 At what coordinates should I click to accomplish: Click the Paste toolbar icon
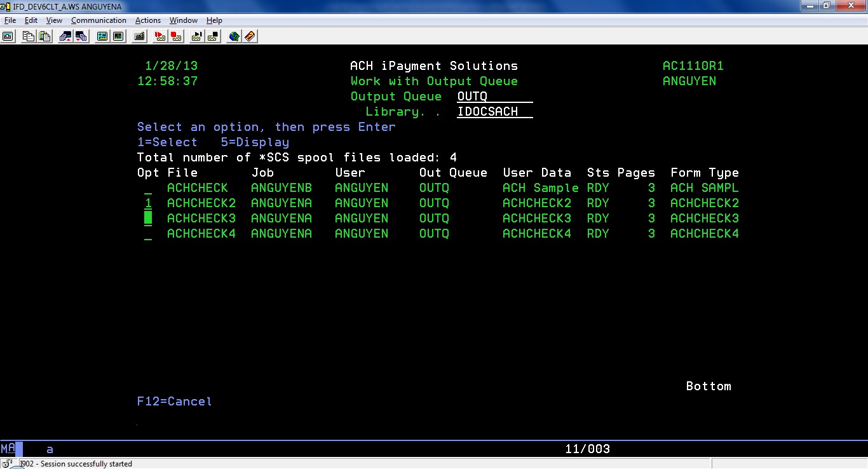(44, 36)
